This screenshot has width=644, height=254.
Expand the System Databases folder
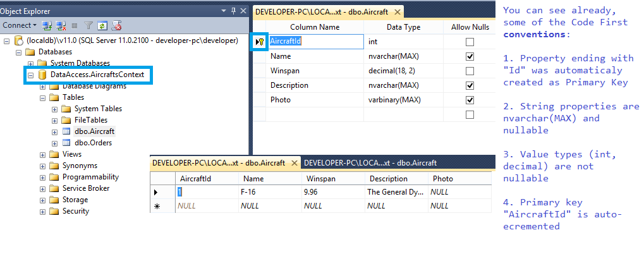30,64
